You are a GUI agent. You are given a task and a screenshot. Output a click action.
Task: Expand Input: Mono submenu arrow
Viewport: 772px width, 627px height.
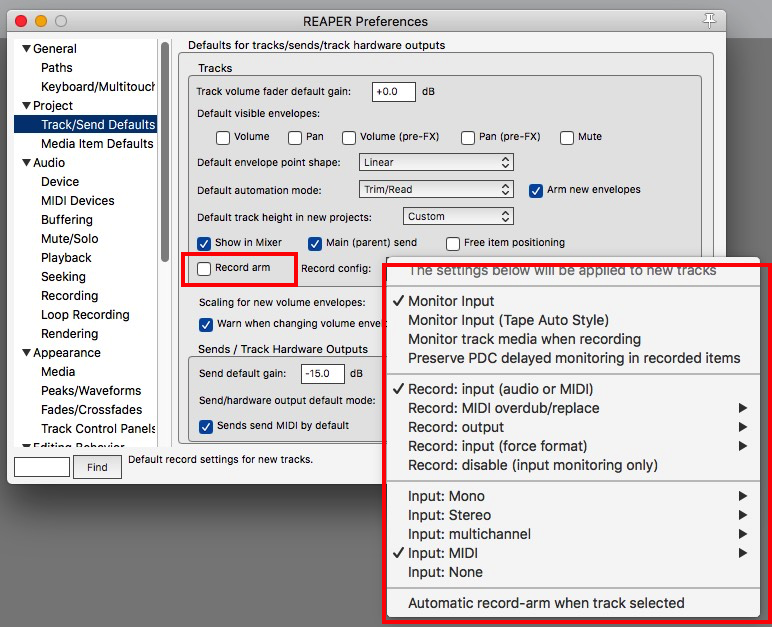(x=743, y=496)
